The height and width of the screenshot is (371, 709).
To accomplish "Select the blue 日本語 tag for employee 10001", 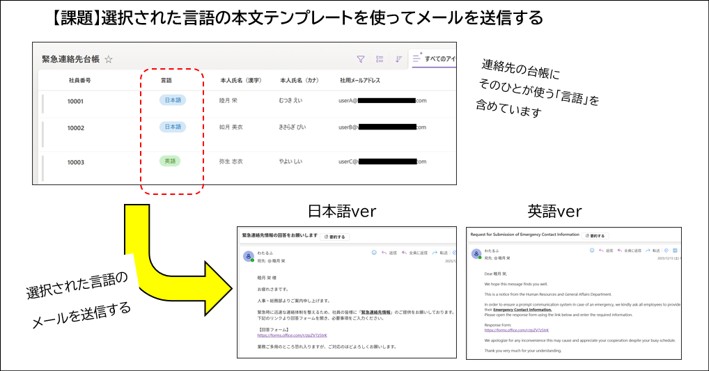I will click(173, 100).
